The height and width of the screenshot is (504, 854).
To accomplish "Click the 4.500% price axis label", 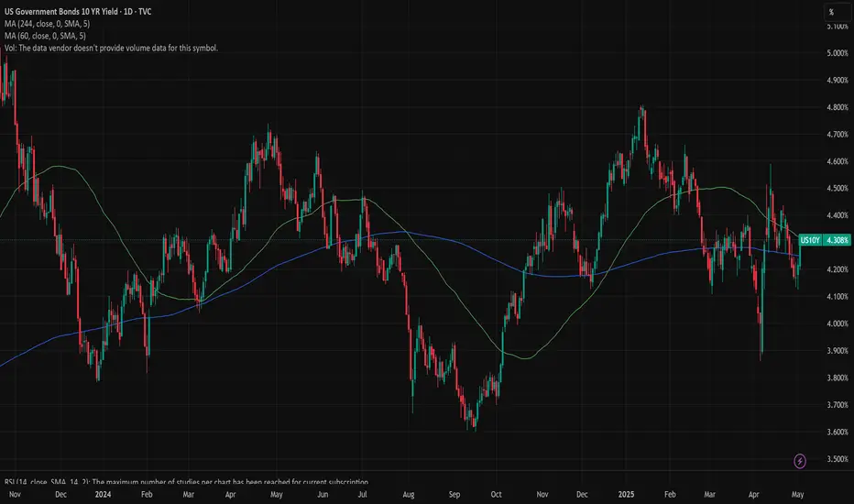I will 838,189.
